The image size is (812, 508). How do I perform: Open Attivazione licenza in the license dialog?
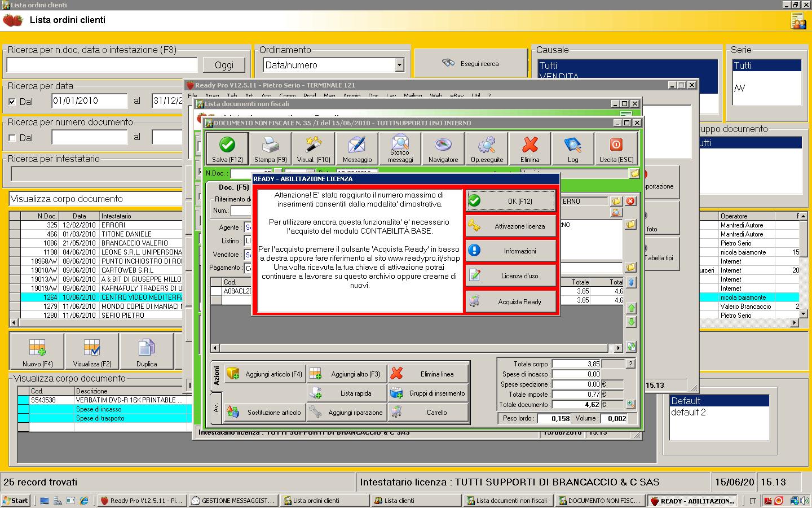tap(511, 226)
